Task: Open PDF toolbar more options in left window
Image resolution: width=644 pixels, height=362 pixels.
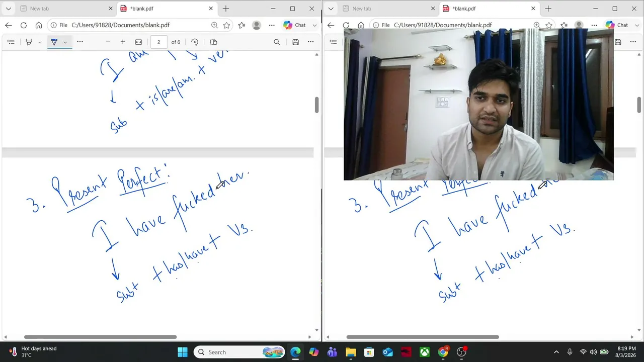Action: pyautogui.click(x=311, y=42)
